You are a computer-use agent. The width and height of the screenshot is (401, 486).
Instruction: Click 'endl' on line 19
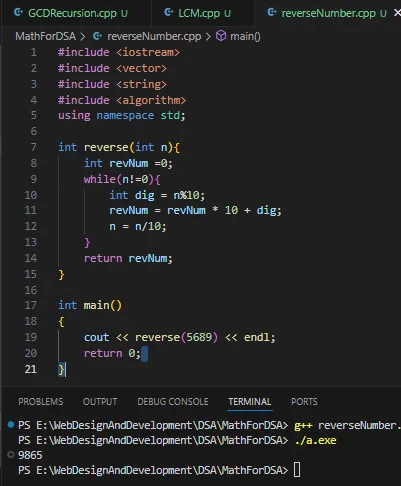click(257, 337)
